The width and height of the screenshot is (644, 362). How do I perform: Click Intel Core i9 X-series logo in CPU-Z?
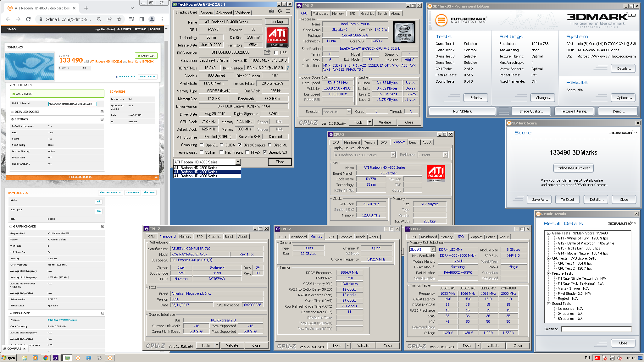(x=404, y=32)
